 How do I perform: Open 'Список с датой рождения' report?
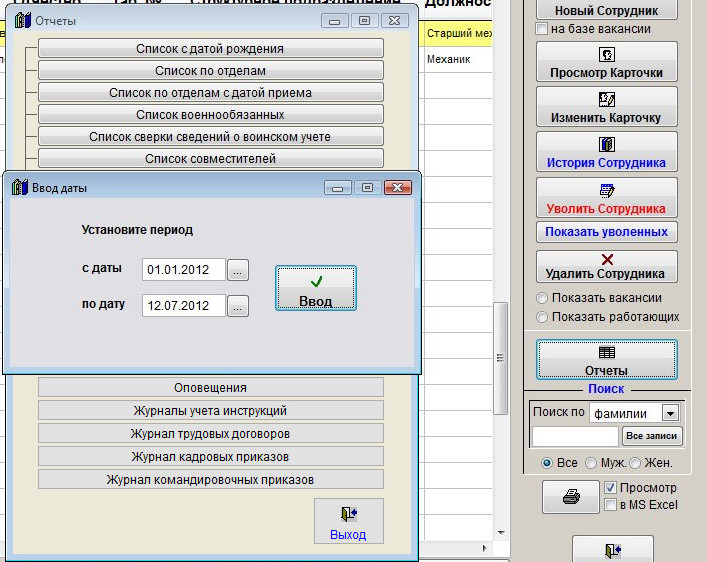[x=211, y=48]
